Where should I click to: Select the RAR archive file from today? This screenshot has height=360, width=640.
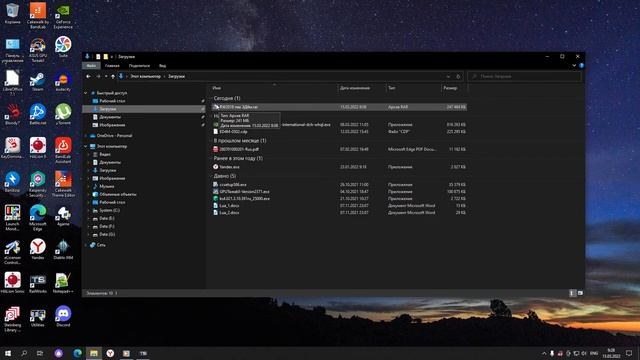pyautogui.click(x=339, y=107)
